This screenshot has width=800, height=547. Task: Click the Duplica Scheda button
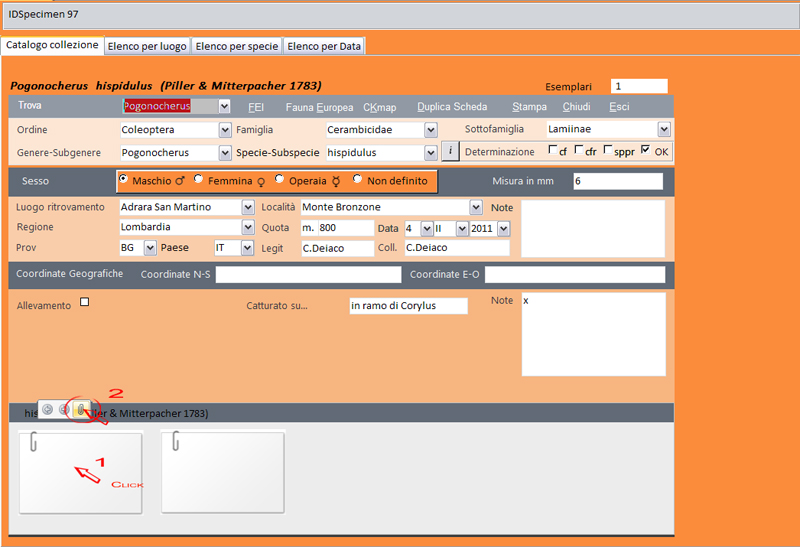pos(452,107)
